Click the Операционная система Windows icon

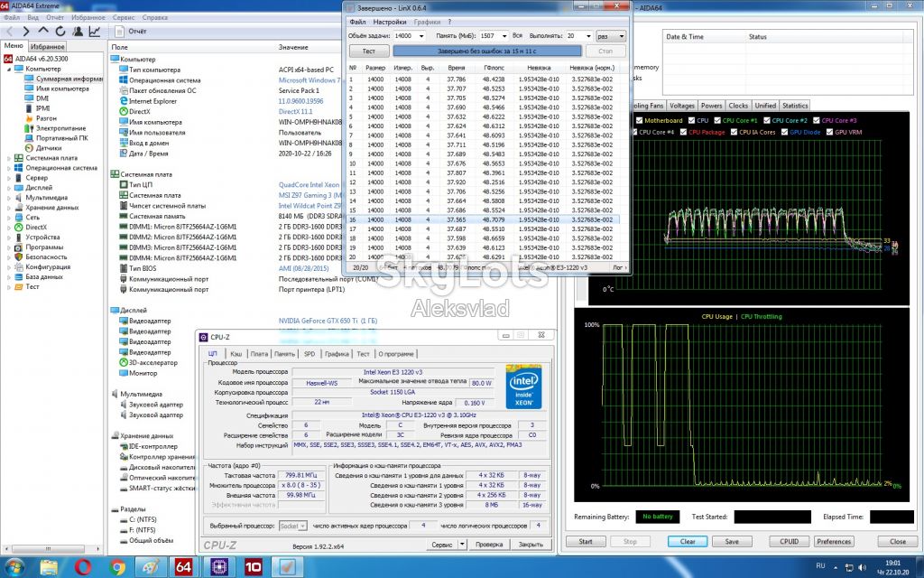[124, 80]
